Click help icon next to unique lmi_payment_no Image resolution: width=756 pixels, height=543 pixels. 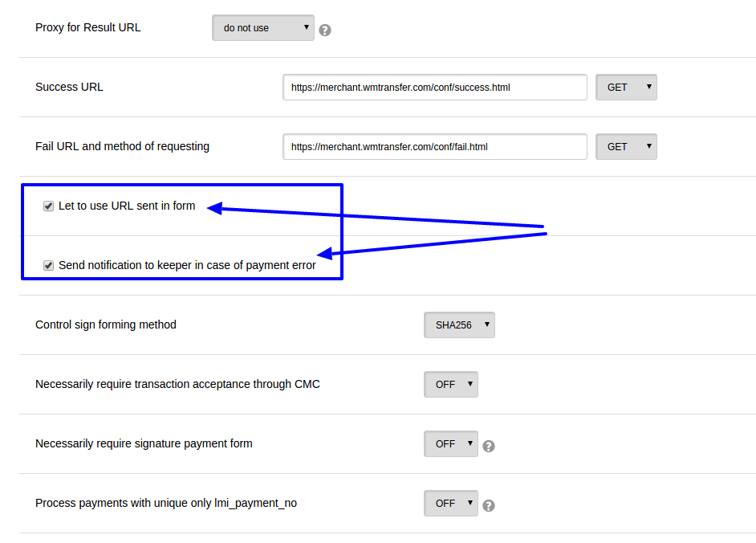(489, 506)
